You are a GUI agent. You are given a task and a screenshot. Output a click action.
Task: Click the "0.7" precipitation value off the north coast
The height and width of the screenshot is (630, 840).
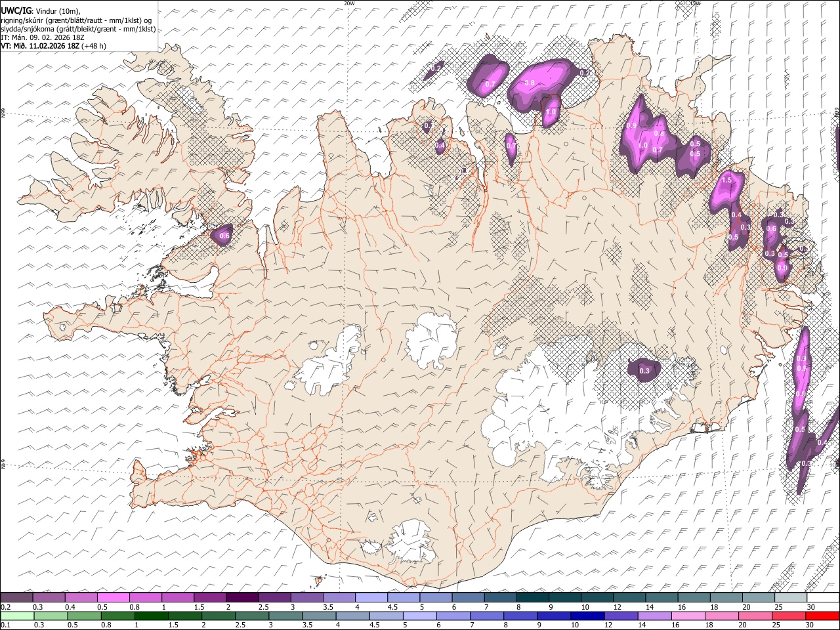pyautogui.click(x=490, y=85)
